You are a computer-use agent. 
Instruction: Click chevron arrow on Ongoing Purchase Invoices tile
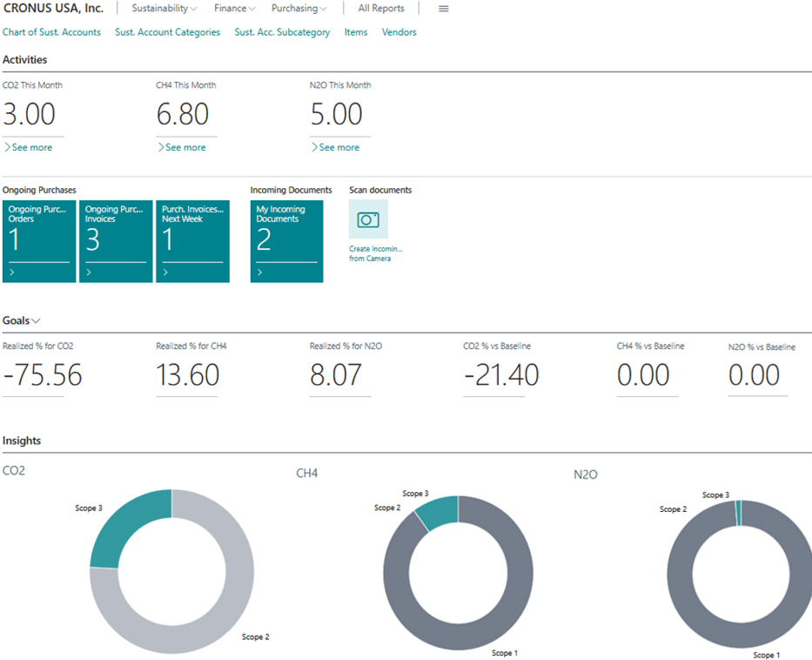click(x=89, y=273)
